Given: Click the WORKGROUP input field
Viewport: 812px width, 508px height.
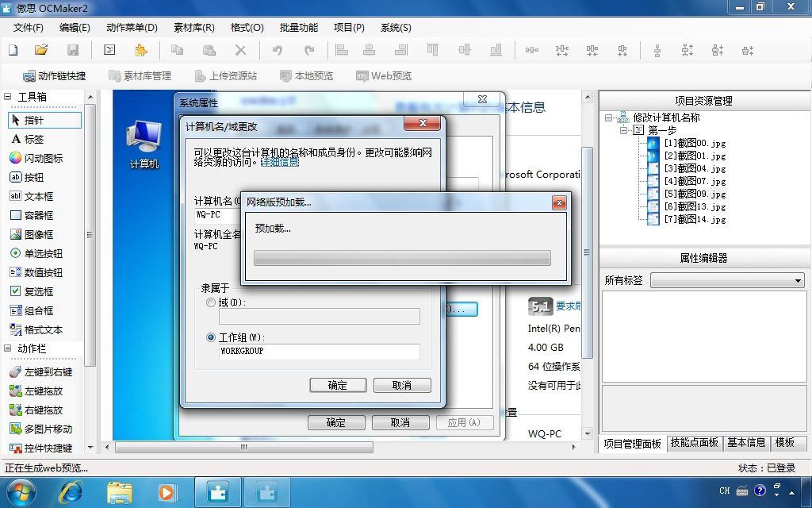Looking at the screenshot, I should click(x=319, y=352).
